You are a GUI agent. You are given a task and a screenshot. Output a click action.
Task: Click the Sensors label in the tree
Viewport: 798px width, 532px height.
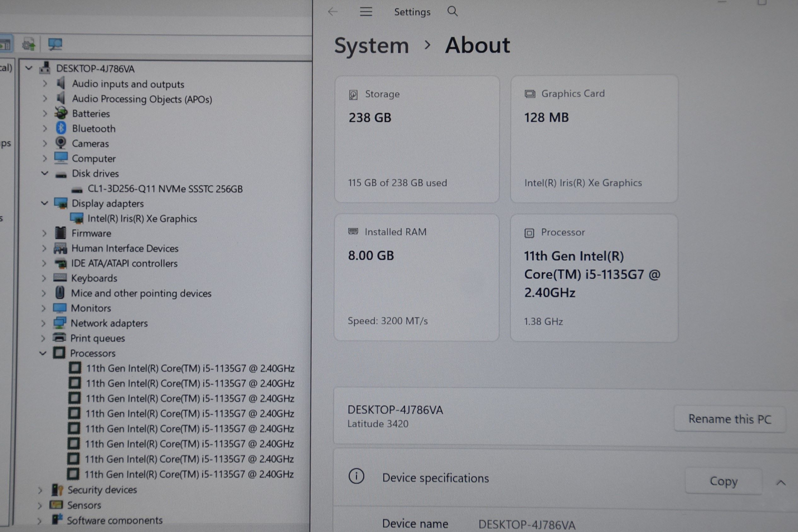tap(84, 505)
